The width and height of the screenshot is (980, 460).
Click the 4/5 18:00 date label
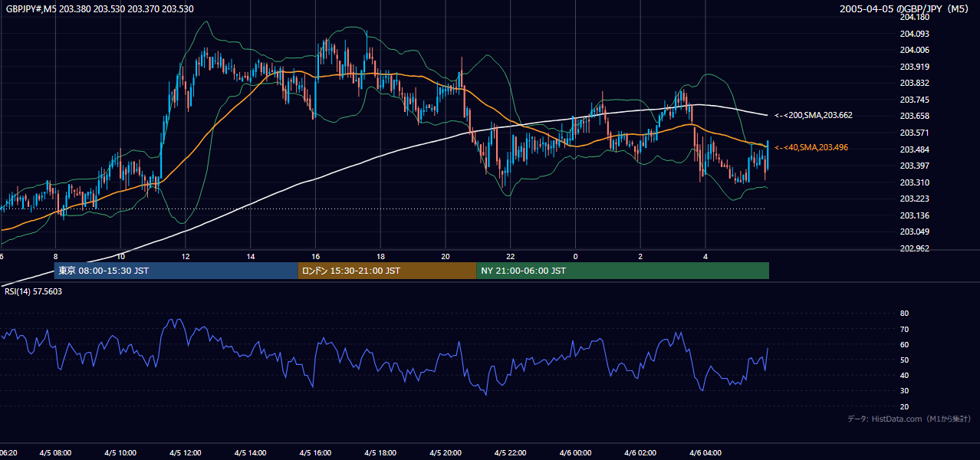click(380, 453)
